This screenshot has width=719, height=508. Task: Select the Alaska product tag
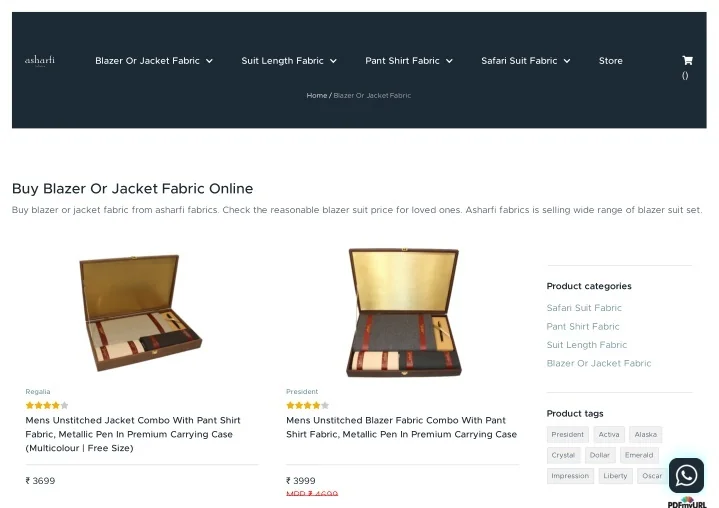click(x=646, y=435)
